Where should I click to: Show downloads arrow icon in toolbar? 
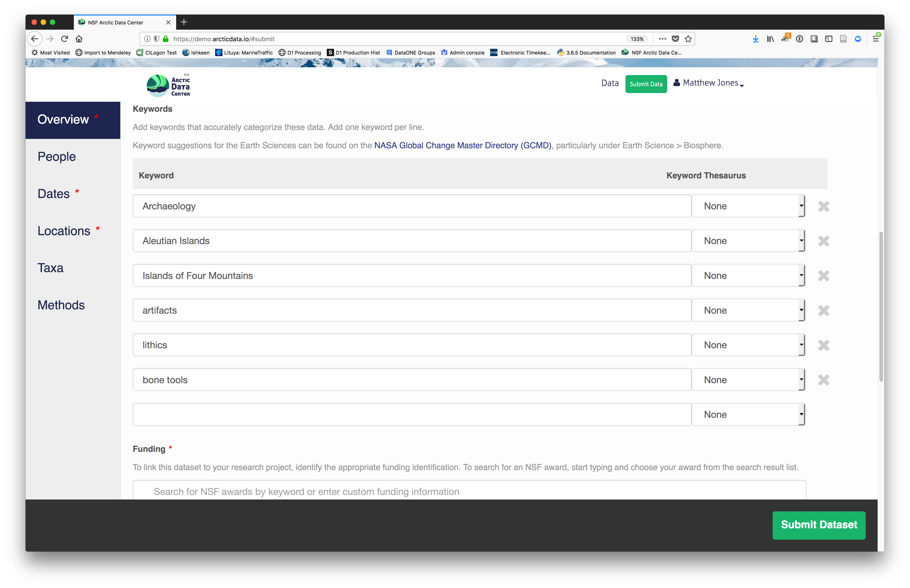755,39
